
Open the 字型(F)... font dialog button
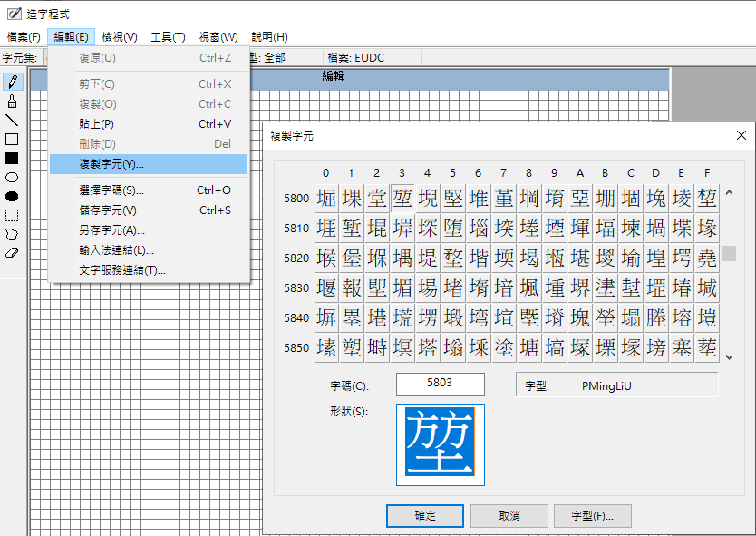(593, 516)
